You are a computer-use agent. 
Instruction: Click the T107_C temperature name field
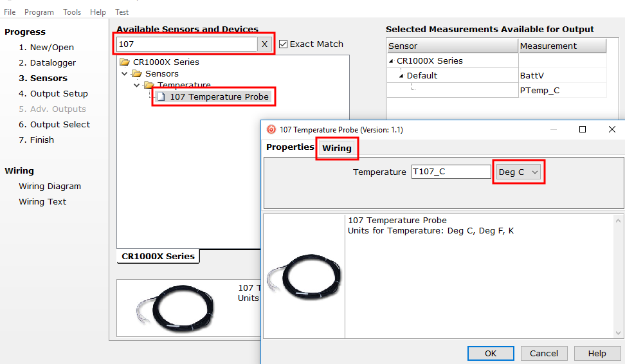[x=451, y=172]
